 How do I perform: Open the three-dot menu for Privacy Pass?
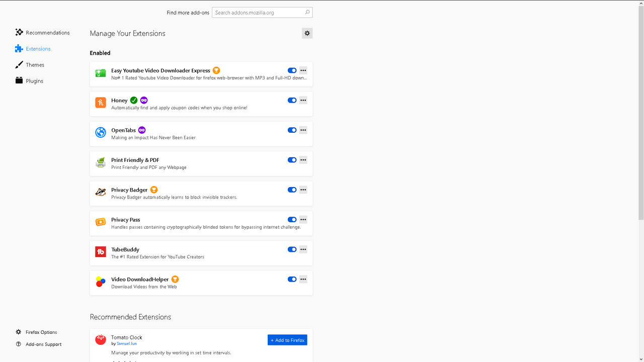(303, 220)
